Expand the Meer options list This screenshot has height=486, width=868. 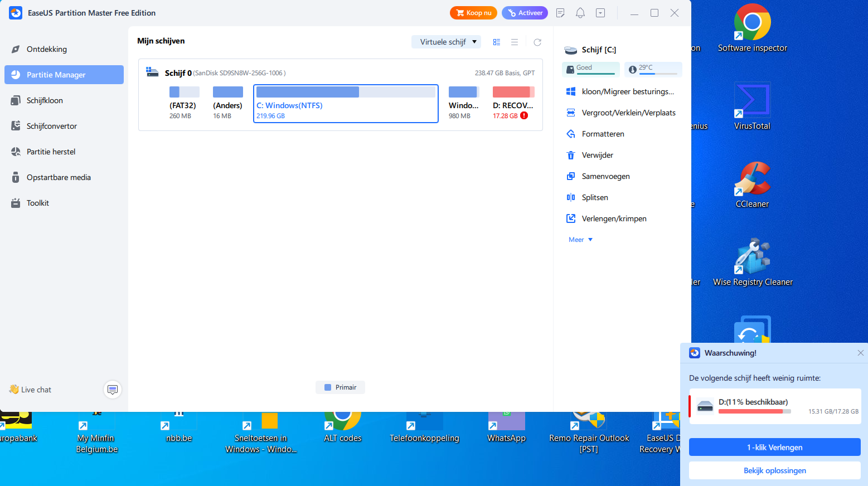(580, 240)
